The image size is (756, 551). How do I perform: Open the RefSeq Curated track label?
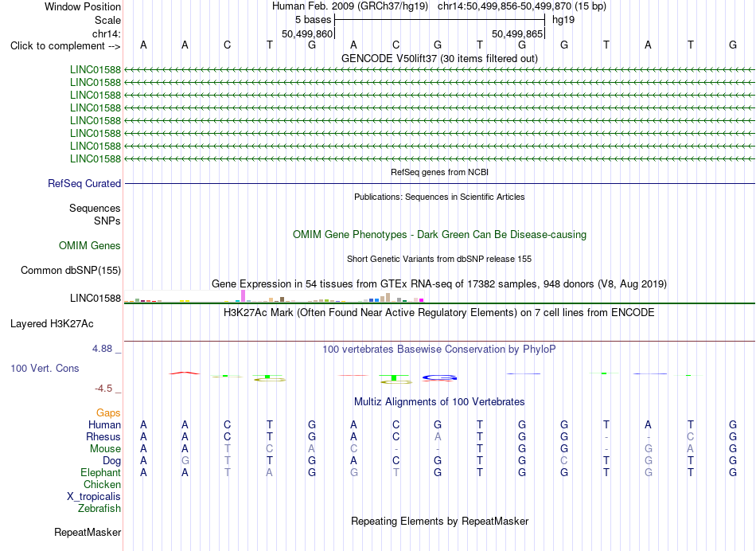(x=84, y=183)
